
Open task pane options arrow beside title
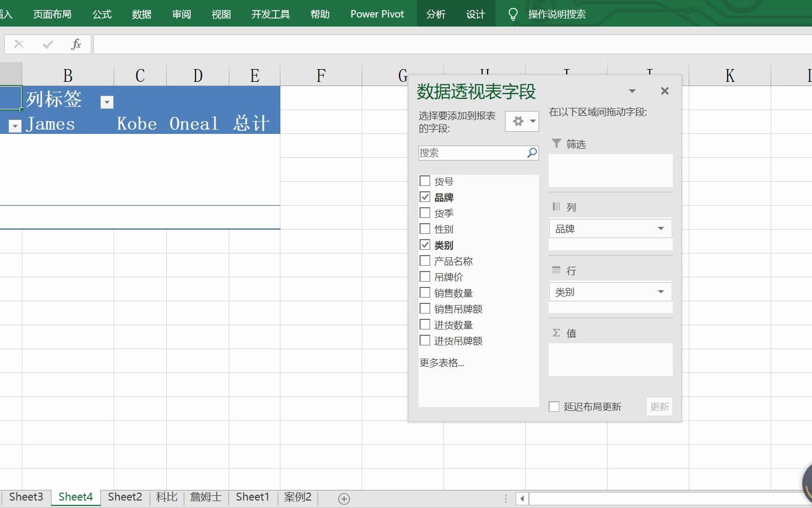tap(632, 91)
